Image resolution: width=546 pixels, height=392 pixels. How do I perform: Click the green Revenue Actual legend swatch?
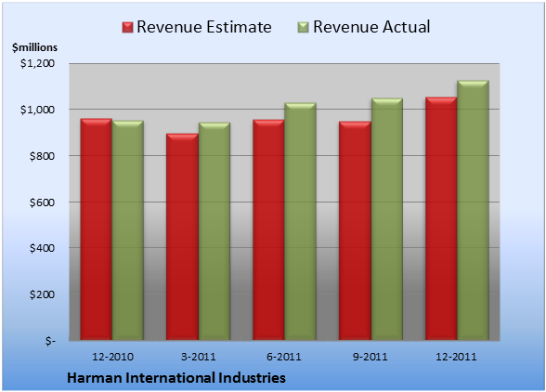(x=304, y=28)
